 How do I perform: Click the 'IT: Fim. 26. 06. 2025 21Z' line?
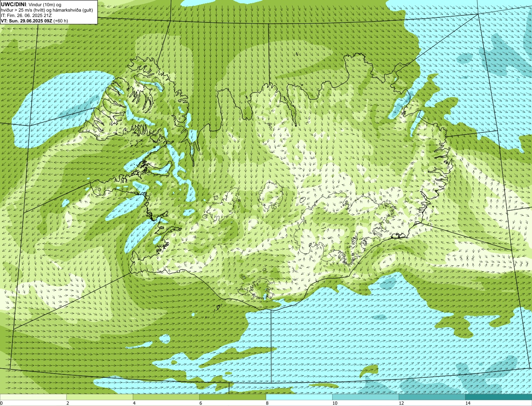click(26, 15)
